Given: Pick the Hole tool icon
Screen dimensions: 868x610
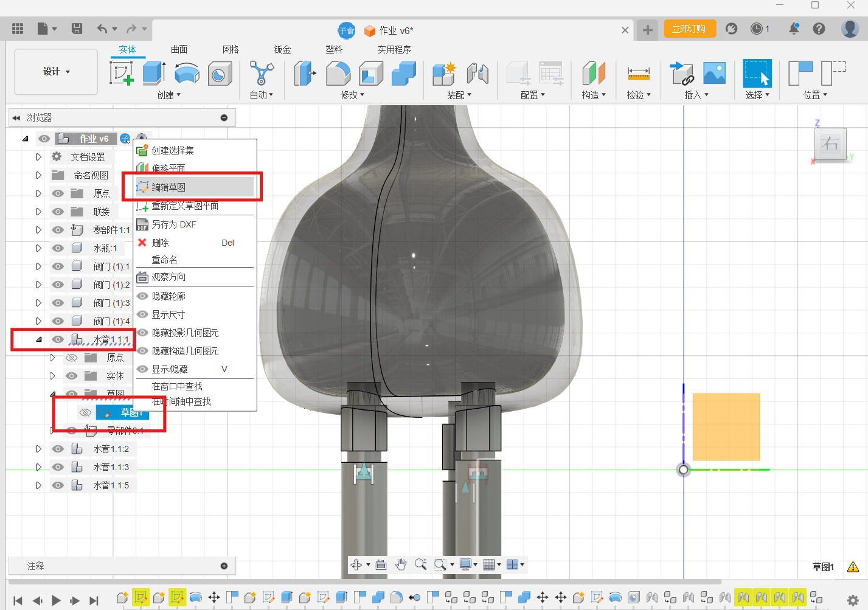Looking at the screenshot, I should (220, 74).
